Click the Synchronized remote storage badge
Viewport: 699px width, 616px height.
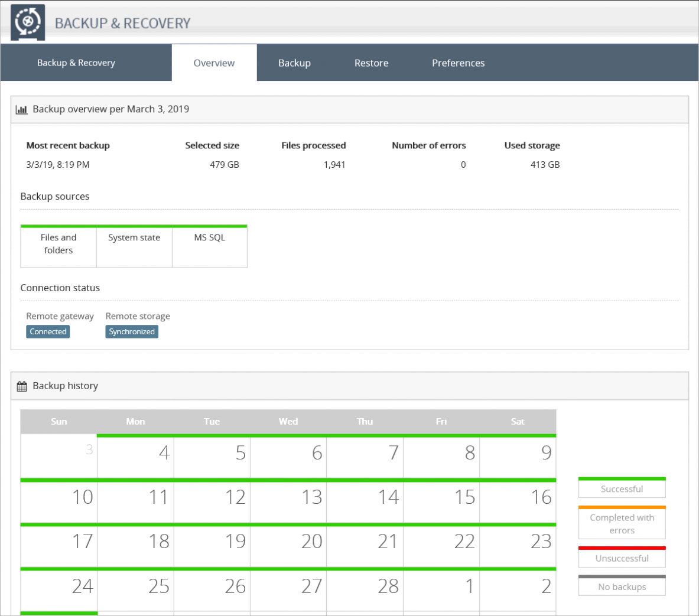[x=132, y=332]
